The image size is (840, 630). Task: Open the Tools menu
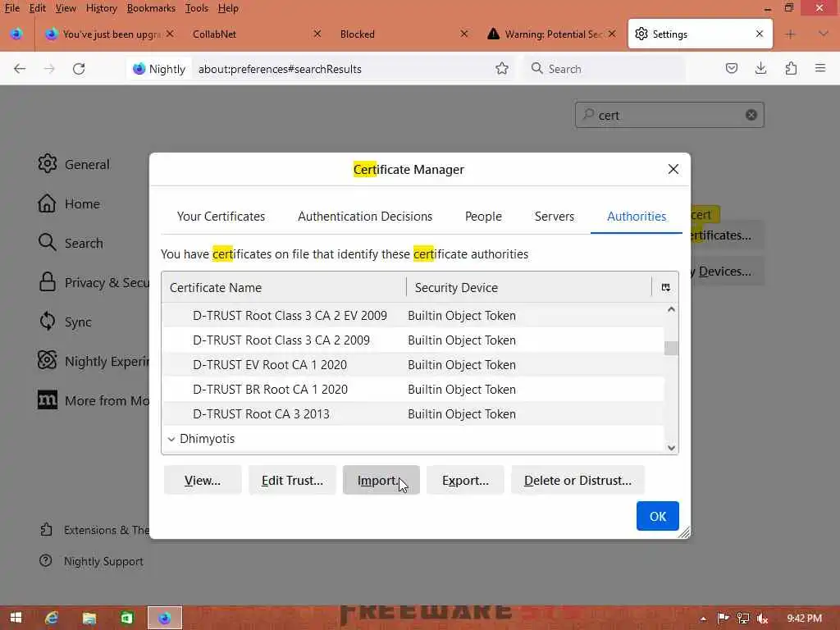coord(197,8)
